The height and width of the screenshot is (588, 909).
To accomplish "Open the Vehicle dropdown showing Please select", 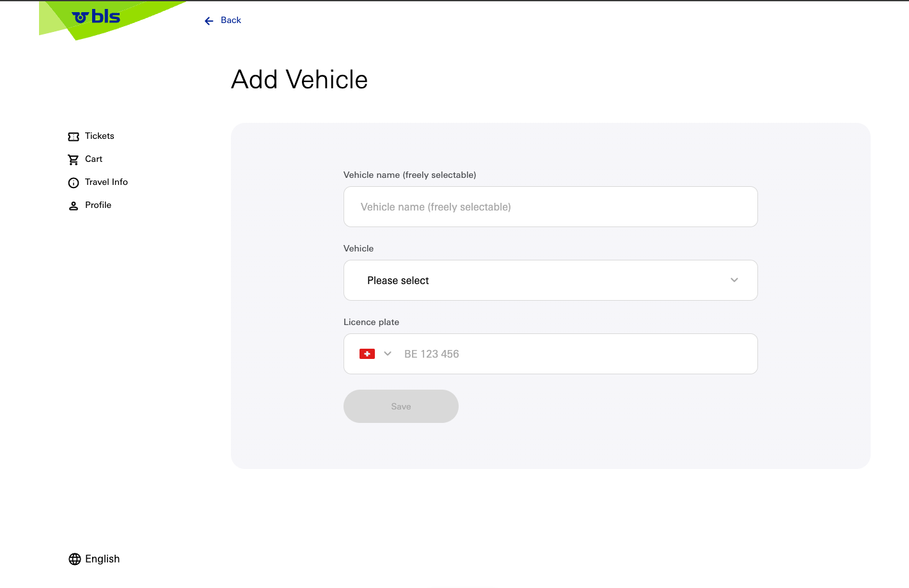I will [550, 280].
